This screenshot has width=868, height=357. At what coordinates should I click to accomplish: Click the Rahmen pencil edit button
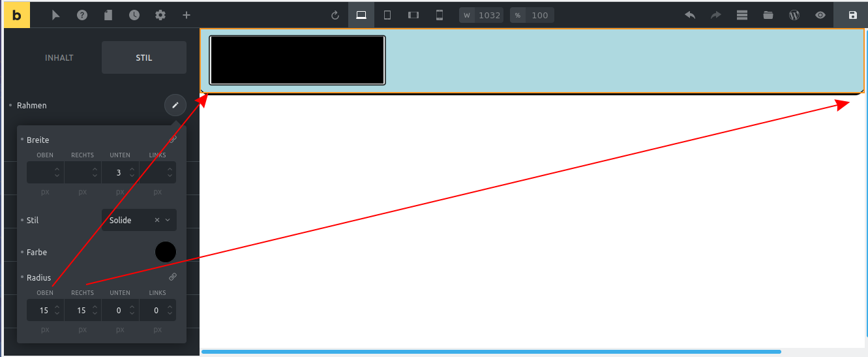pos(175,105)
